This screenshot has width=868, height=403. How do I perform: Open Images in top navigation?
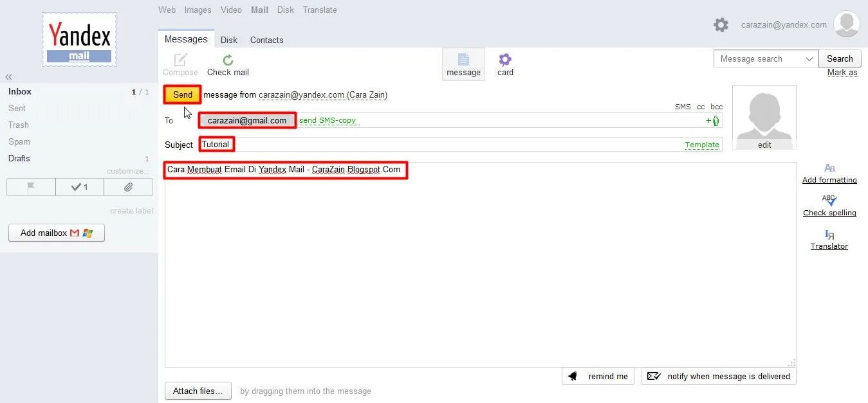coord(198,10)
